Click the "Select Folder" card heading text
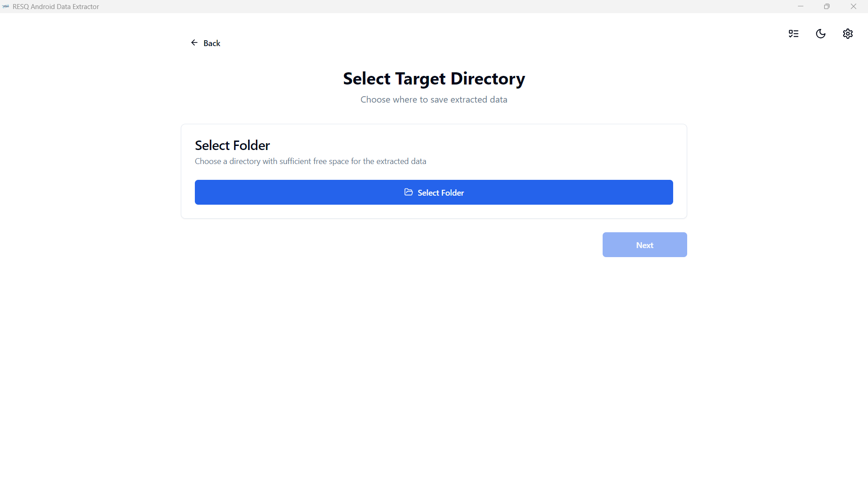 tap(232, 145)
